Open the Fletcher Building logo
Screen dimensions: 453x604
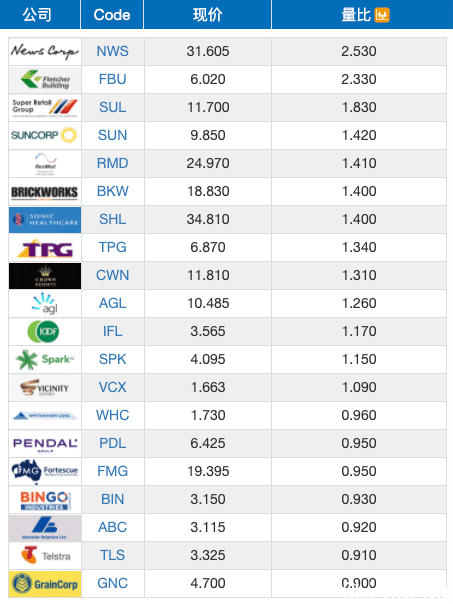[45, 79]
